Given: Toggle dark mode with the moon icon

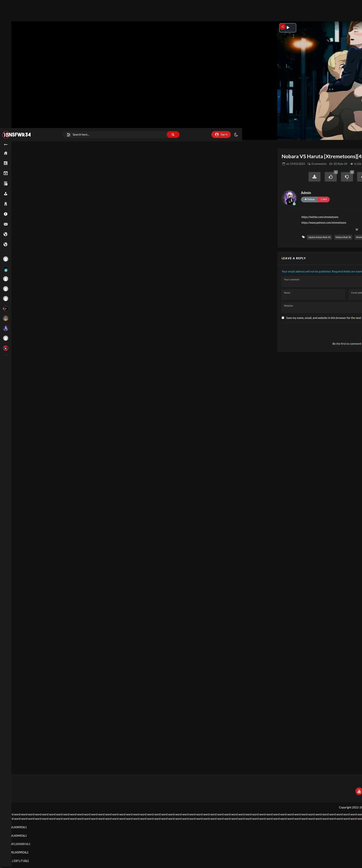Looking at the screenshot, I should click(236, 134).
